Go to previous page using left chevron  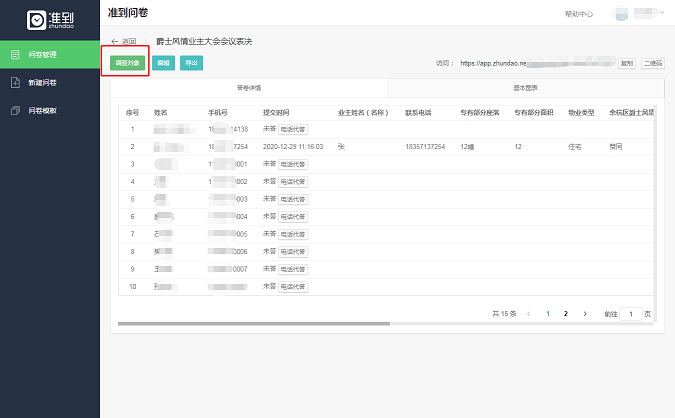tap(528, 314)
